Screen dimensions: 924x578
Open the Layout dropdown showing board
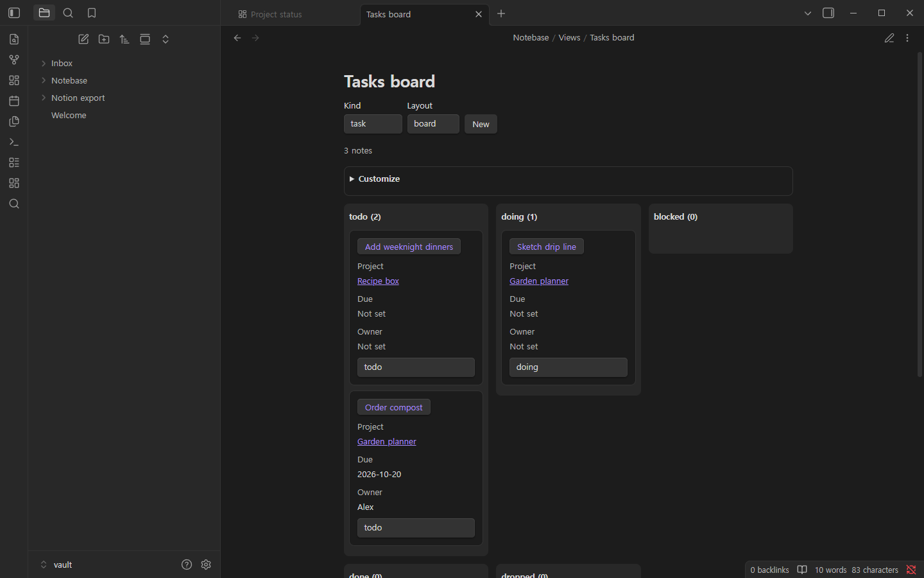433,124
